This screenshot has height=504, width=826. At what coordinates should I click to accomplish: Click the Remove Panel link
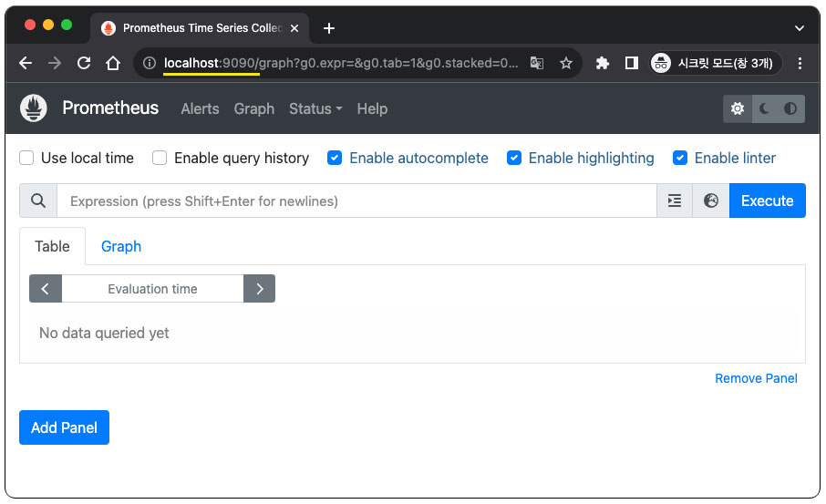pos(756,378)
